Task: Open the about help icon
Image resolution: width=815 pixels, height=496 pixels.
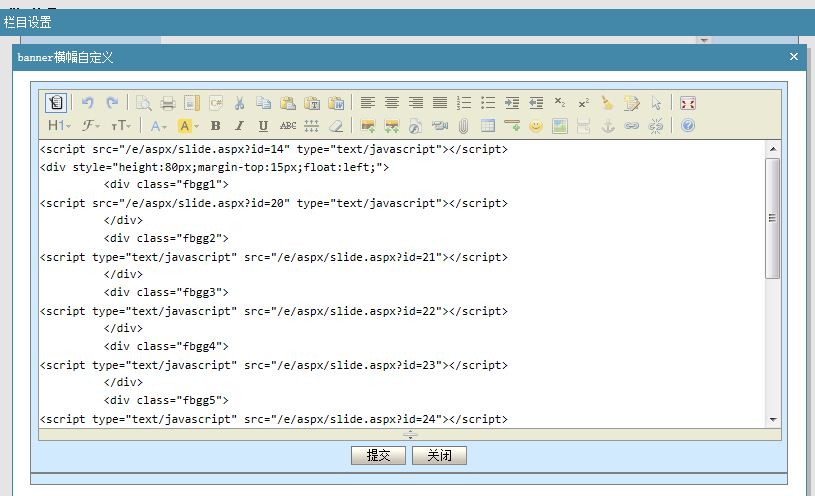Action: click(688, 126)
